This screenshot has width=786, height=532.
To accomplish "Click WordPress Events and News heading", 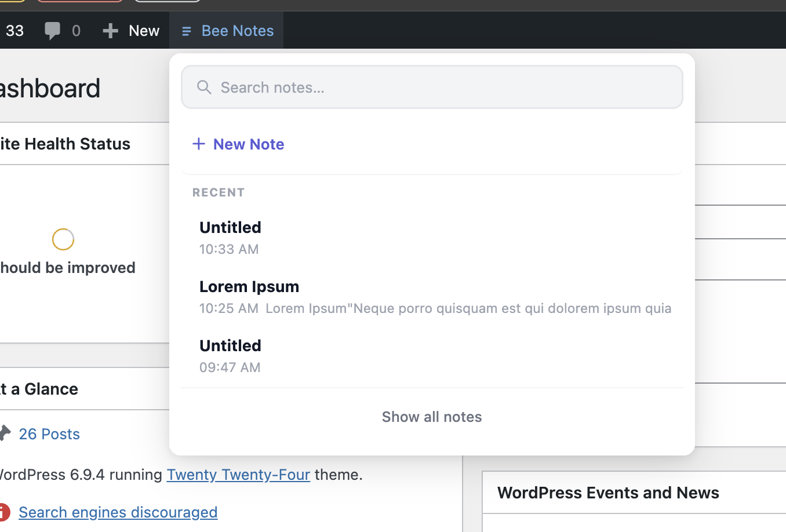I will [x=608, y=493].
